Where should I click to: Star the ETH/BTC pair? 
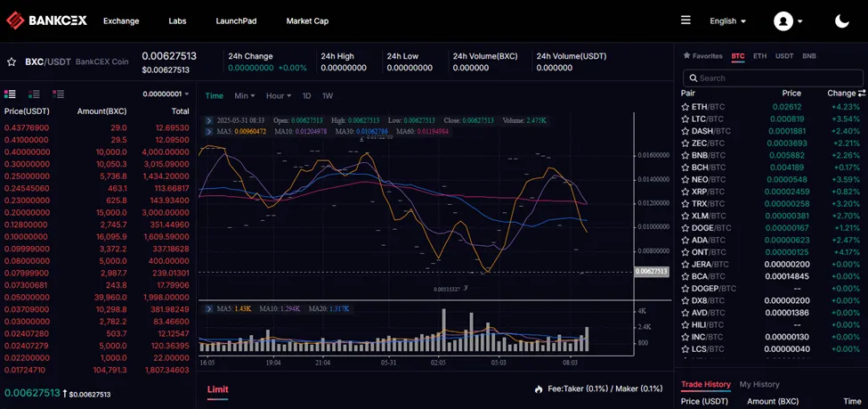click(685, 107)
